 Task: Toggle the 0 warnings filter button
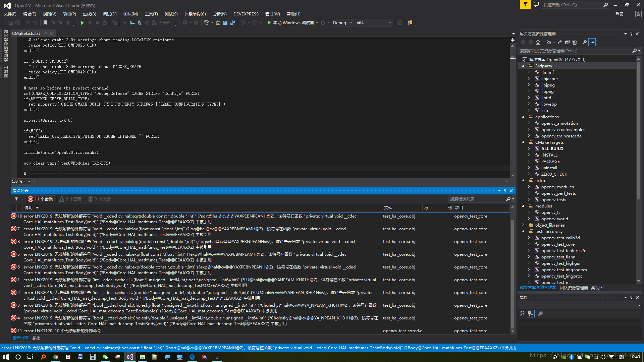coord(70,199)
